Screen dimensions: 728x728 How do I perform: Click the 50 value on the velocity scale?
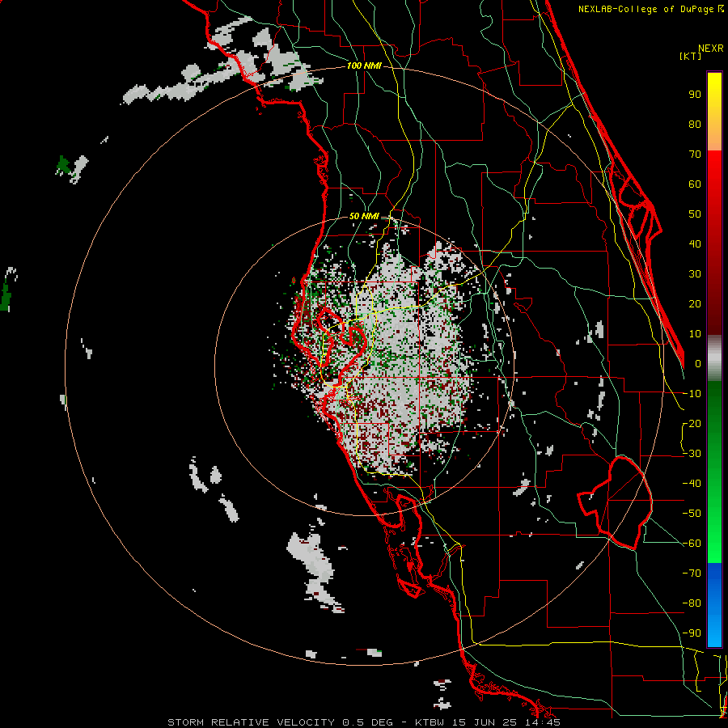coord(695,214)
